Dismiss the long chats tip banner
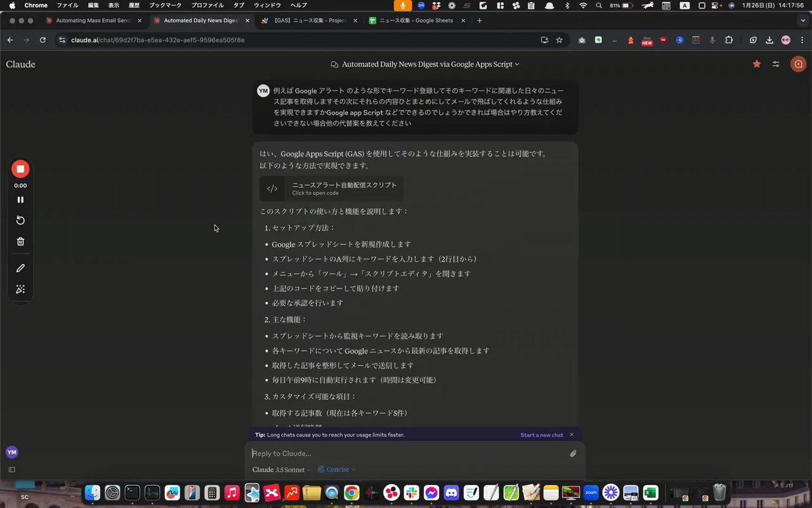Viewport: 812px width, 508px height. [x=572, y=435]
